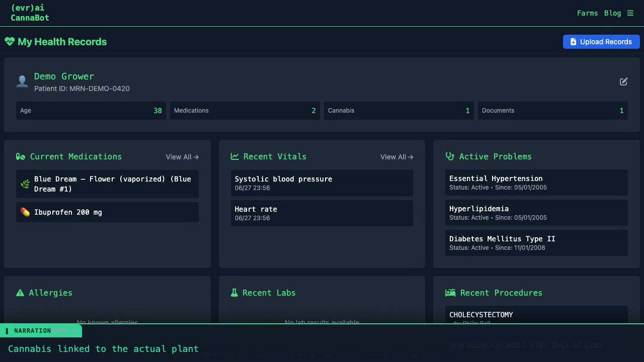Screen dimensions: 644x362
Task: Click the (evr)ai CannaBot logo
Action: point(30,13)
